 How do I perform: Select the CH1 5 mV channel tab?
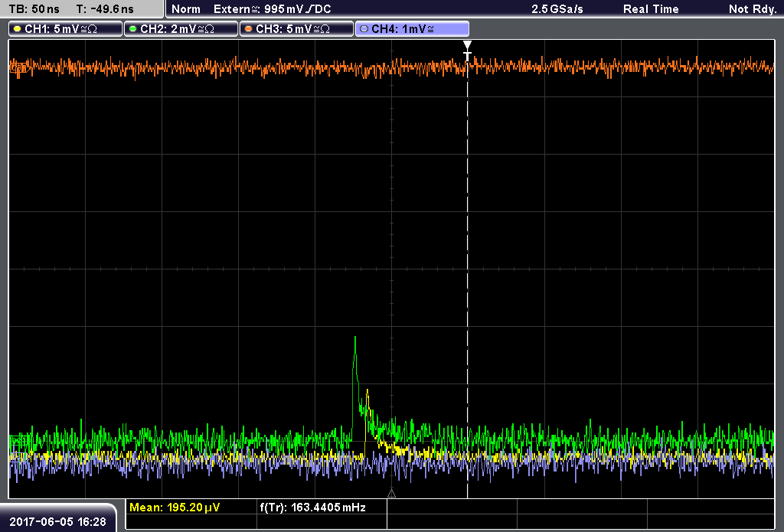pyautogui.click(x=65, y=29)
